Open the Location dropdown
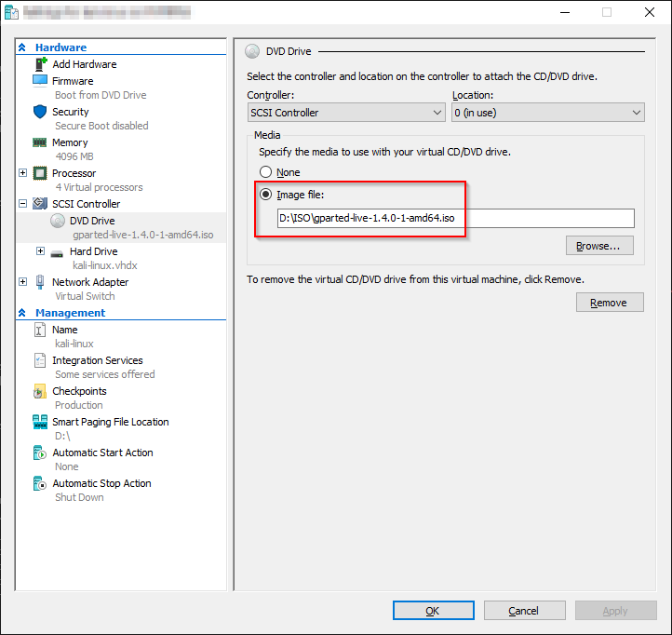The height and width of the screenshot is (635, 672). point(547,113)
